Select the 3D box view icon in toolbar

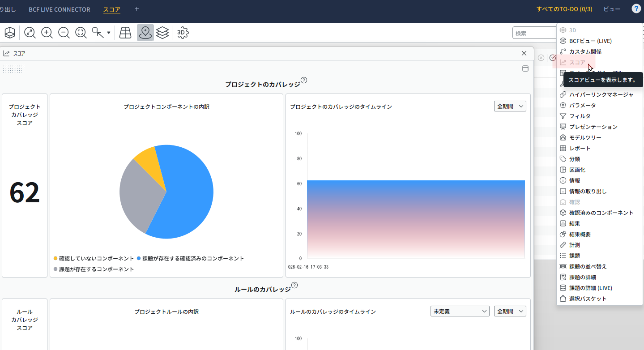(x=10, y=33)
